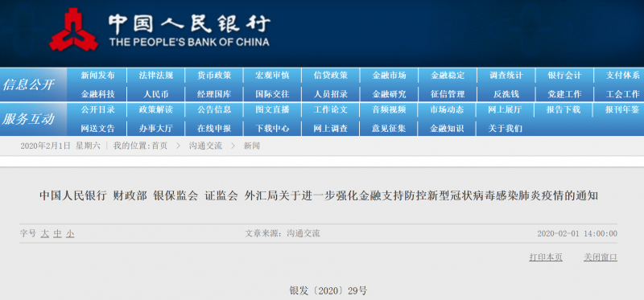Open 公告信息 navigation item
This screenshot has width=644, height=300.
(x=214, y=110)
